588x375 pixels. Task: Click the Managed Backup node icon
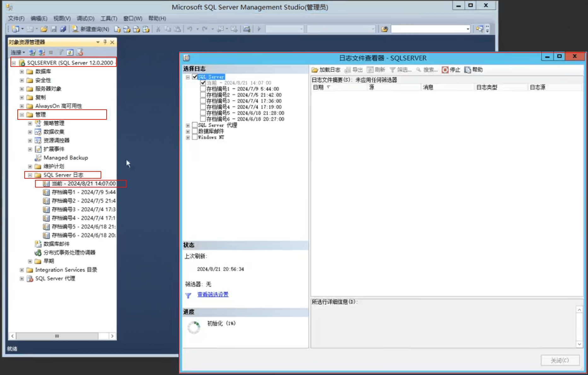[38, 158]
